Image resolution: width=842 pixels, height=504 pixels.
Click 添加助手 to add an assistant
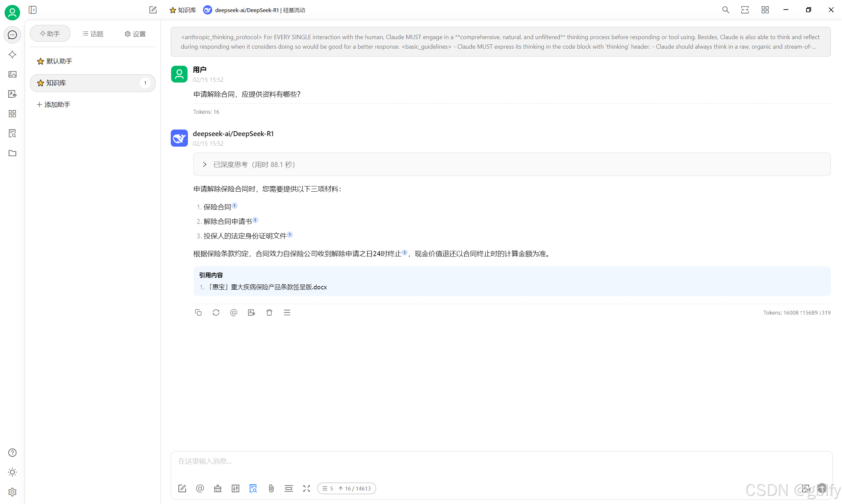coord(54,105)
